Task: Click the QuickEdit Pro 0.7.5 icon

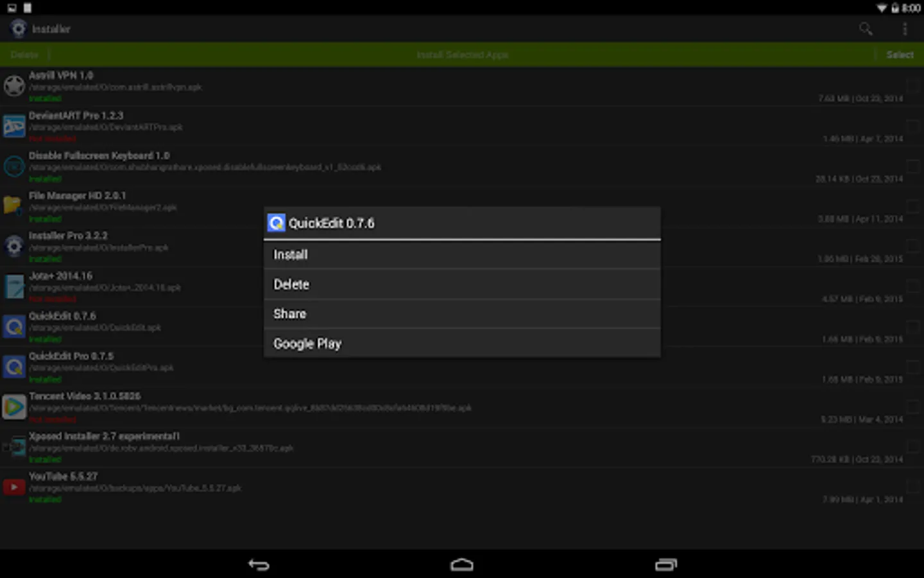Action: click(14, 367)
